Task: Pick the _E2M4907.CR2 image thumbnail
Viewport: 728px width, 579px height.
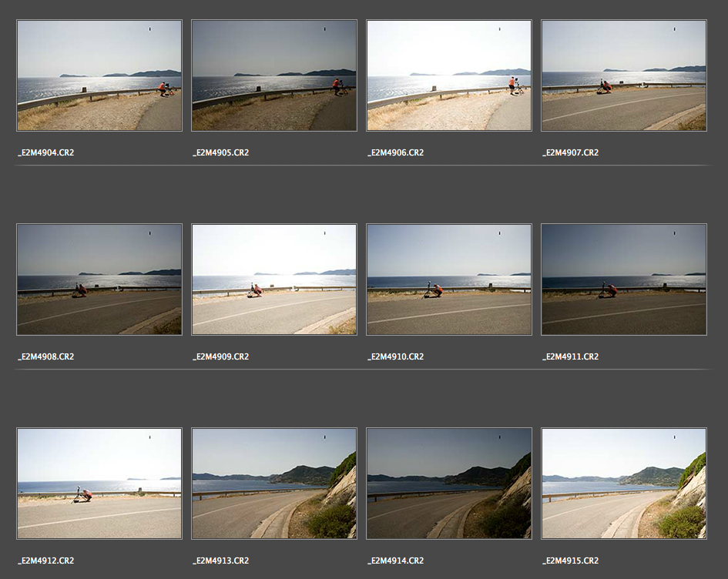Action: [624, 75]
